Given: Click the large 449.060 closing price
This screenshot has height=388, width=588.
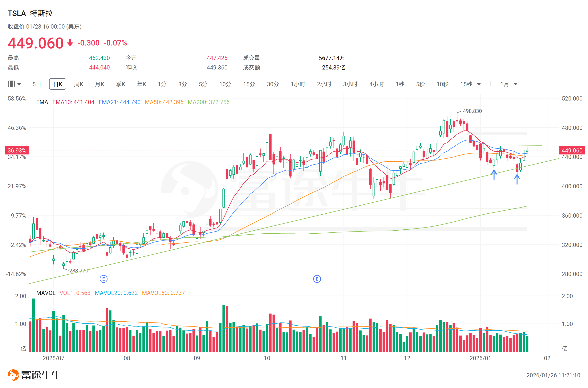Looking at the screenshot, I should click(x=36, y=43).
